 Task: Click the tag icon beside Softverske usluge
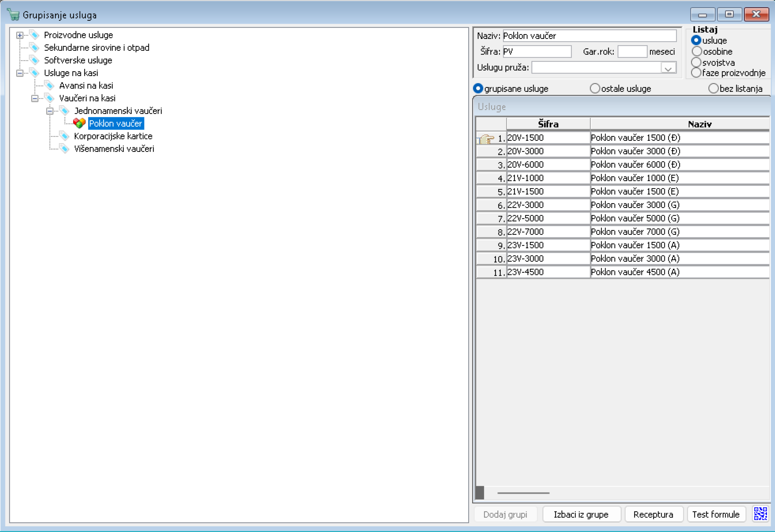(34, 60)
